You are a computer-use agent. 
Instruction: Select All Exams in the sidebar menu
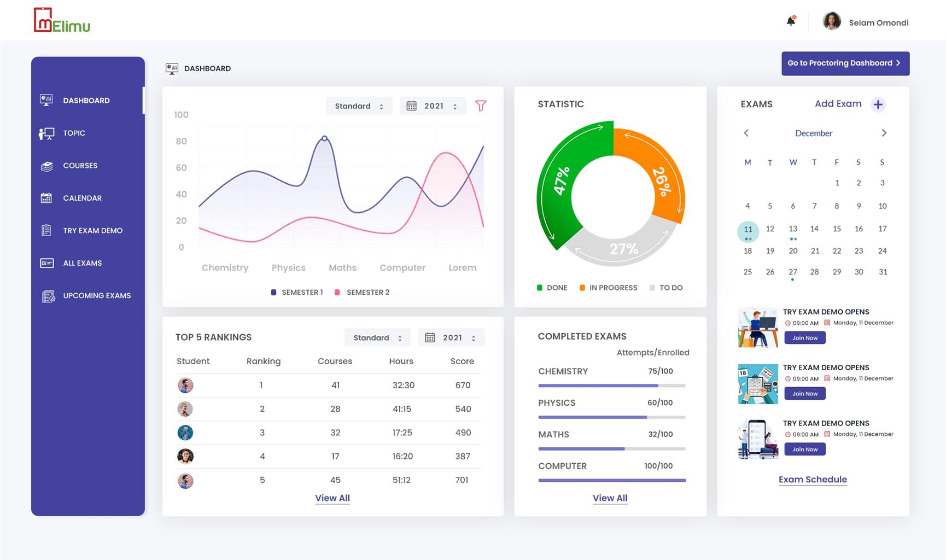pos(82,263)
